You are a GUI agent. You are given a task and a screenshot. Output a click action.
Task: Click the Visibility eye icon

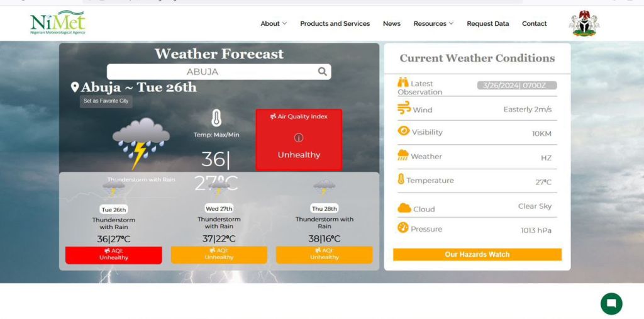pos(404,131)
